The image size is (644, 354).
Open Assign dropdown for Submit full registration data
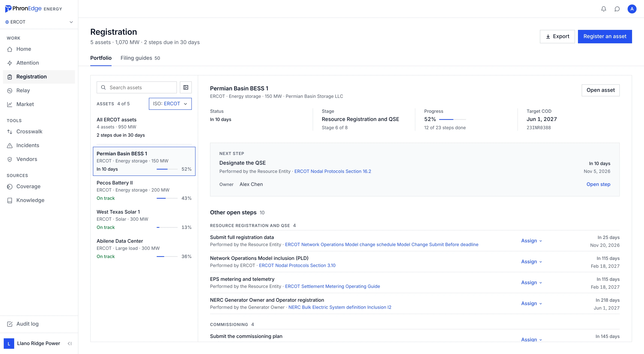pyautogui.click(x=531, y=241)
